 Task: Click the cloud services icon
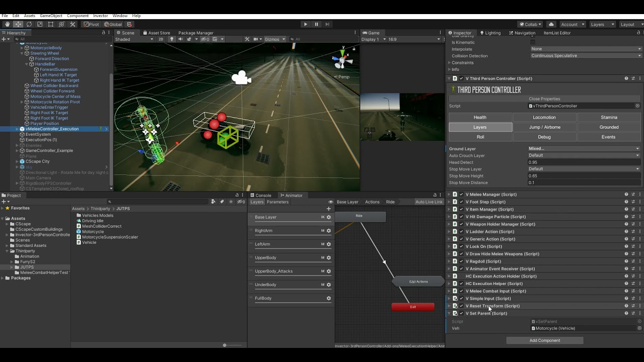click(551, 24)
